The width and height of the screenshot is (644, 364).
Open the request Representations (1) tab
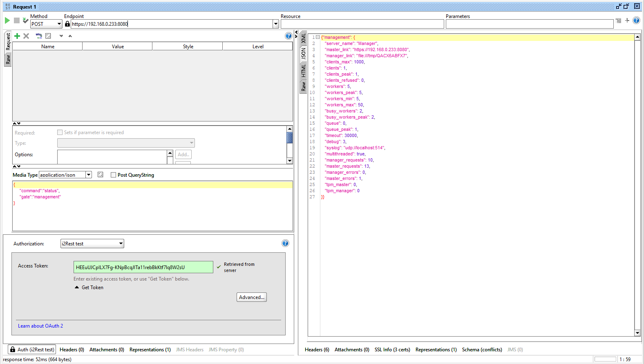coord(150,350)
